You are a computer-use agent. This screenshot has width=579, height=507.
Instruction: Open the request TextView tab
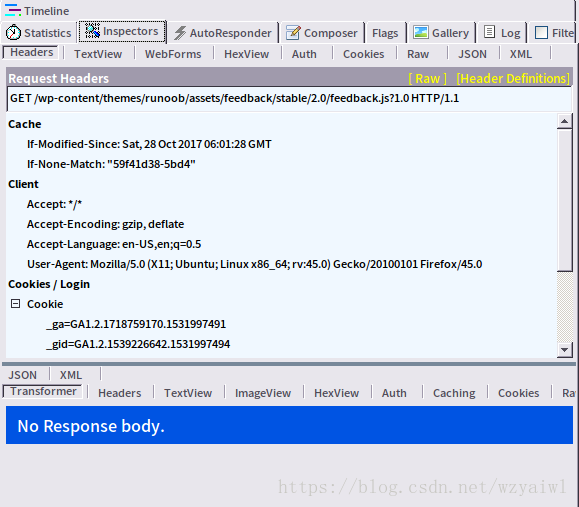[x=98, y=54]
